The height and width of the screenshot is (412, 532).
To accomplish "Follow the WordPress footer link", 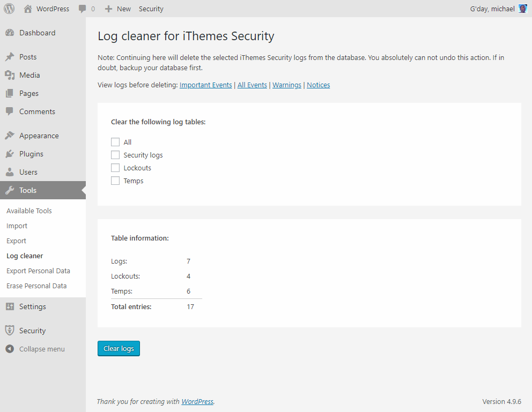I will (197, 401).
